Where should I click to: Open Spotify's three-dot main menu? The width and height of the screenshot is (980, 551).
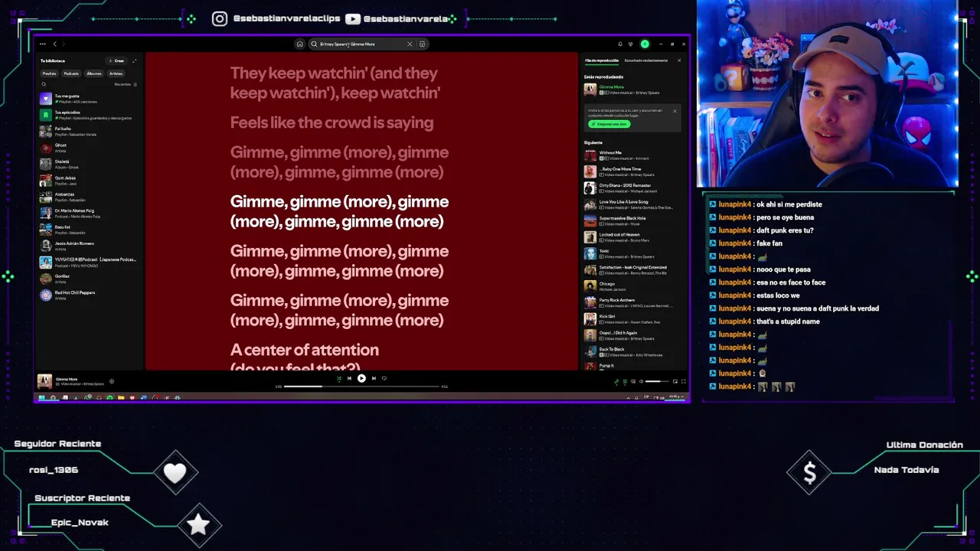click(x=42, y=44)
